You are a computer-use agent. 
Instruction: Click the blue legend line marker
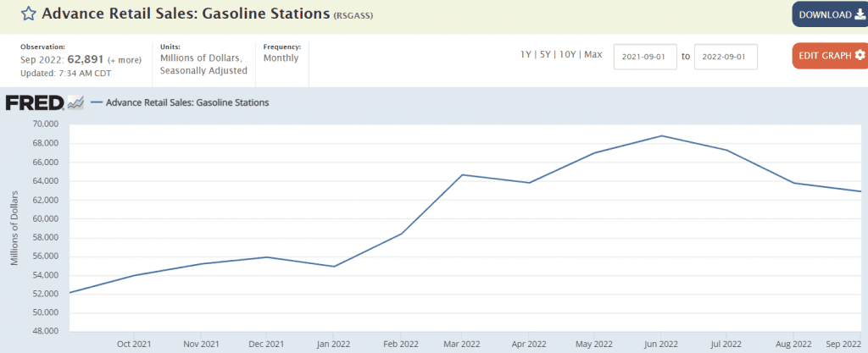point(97,102)
